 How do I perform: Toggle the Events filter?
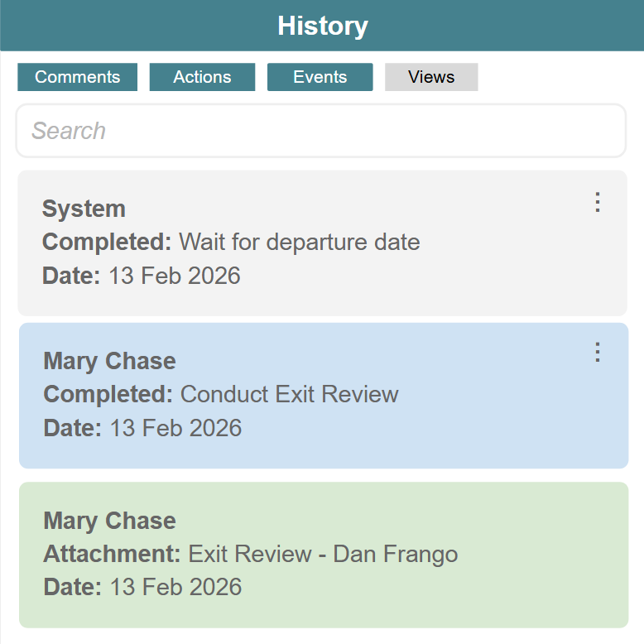pos(320,77)
